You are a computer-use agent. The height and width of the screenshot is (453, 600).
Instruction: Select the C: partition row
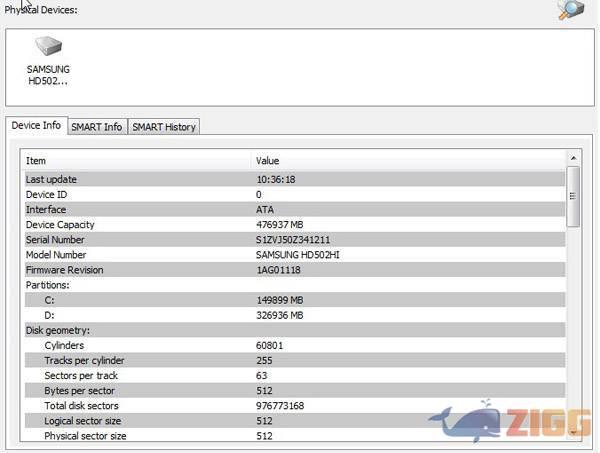click(295, 300)
